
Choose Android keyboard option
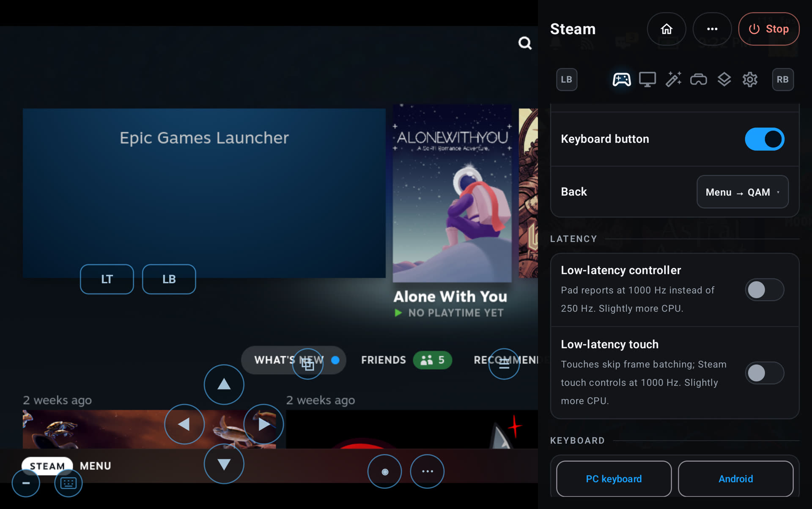tap(735, 479)
